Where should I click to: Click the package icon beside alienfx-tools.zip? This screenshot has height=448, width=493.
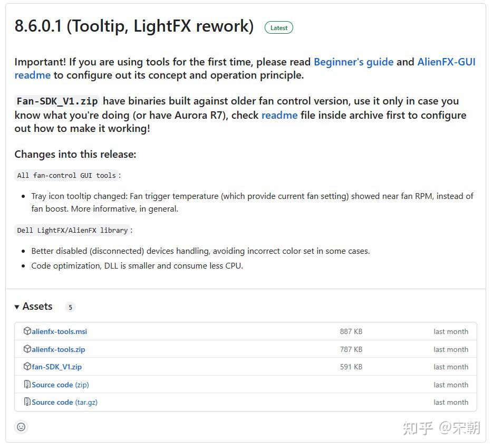(x=27, y=349)
